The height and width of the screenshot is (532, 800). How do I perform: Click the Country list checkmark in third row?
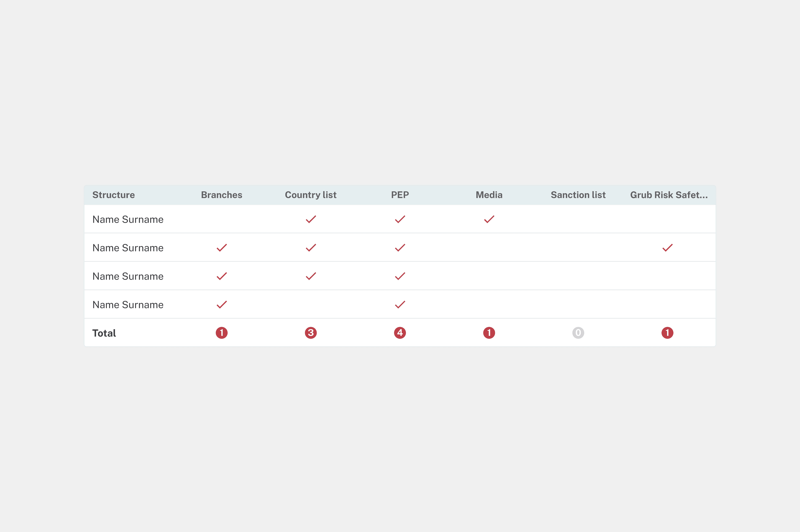[310, 276]
